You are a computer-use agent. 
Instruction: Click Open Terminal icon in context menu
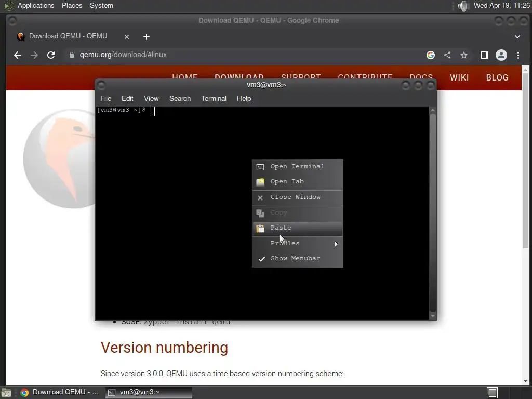260,167
